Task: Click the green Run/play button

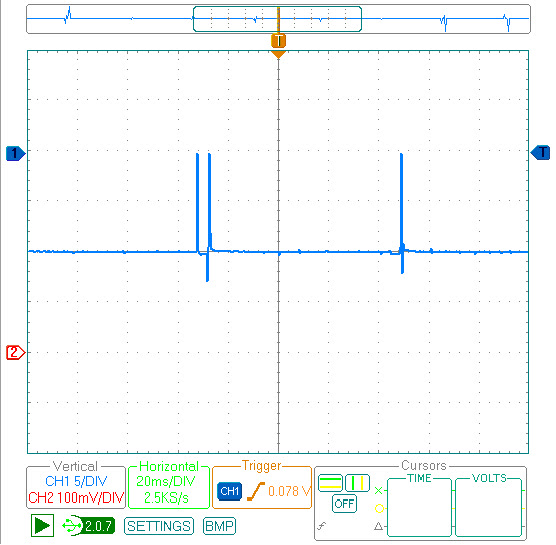Action: pos(43,525)
